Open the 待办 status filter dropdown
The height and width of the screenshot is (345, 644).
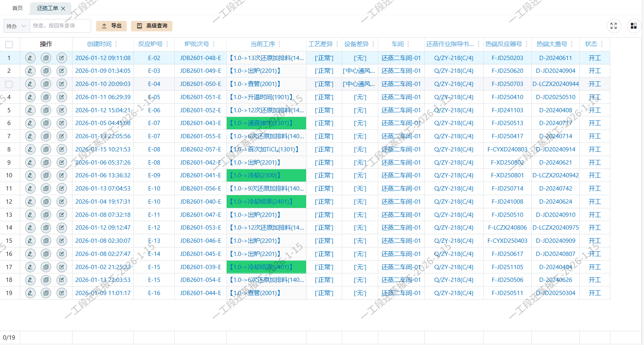coord(16,26)
